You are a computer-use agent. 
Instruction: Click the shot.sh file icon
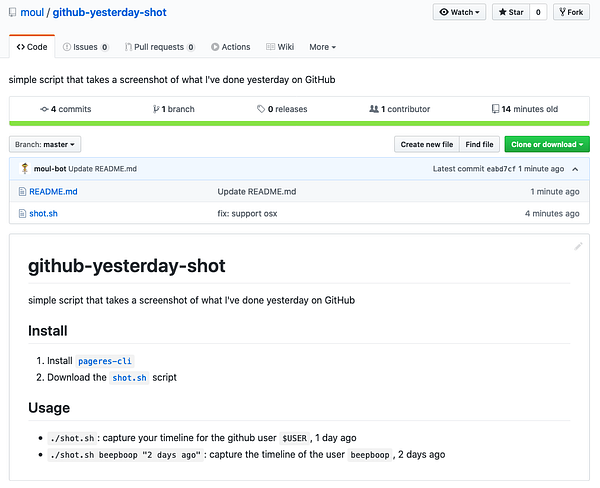[21, 213]
